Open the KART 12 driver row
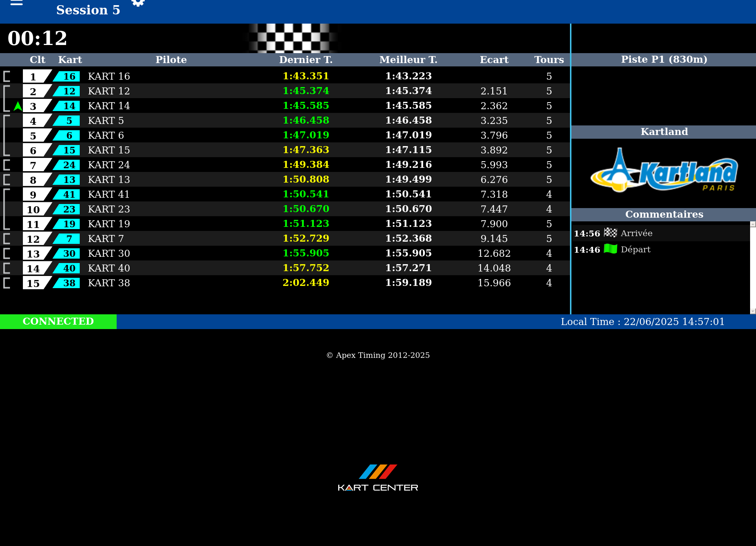The image size is (756, 546). tap(109, 91)
